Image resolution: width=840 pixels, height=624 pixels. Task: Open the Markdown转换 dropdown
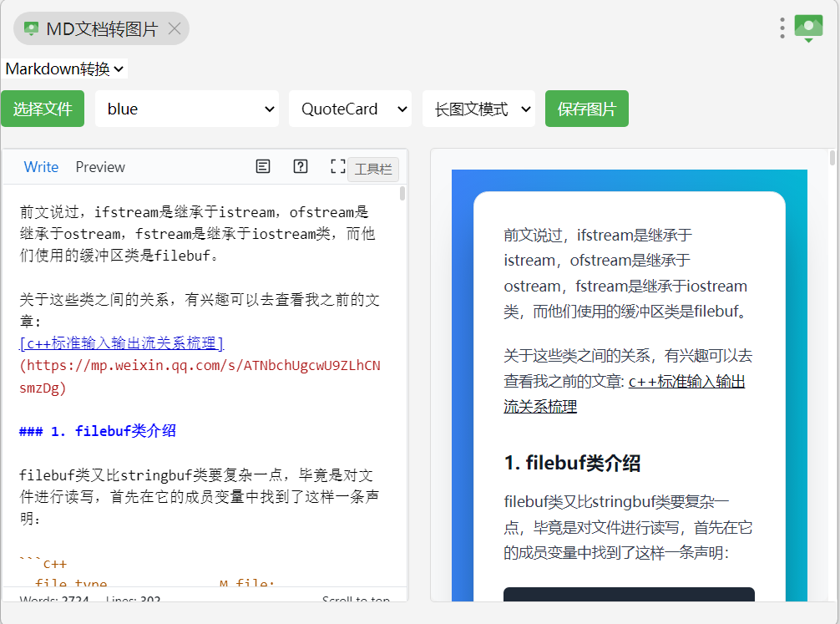pyautogui.click(x=64, y=68)
